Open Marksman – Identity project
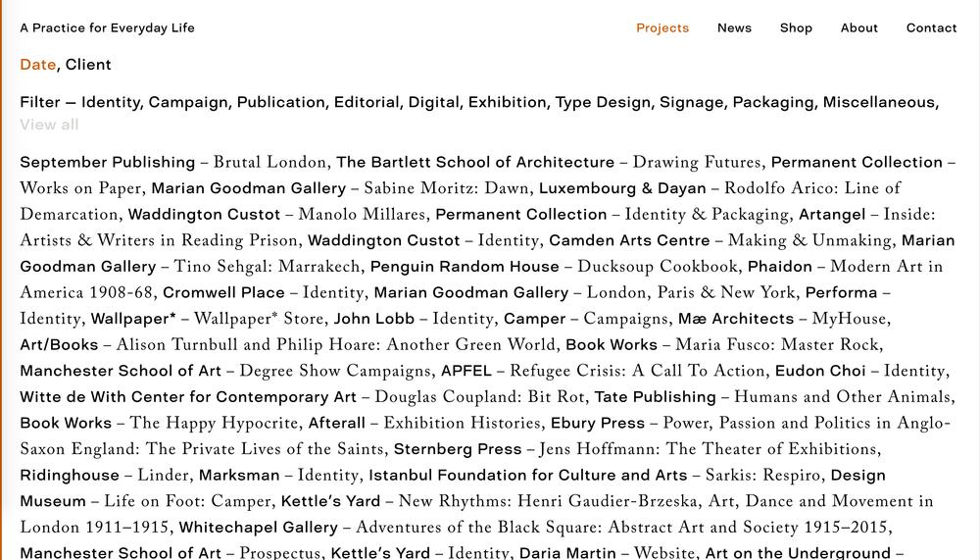This screenshot has height=560, width=980. coord(278,476)
